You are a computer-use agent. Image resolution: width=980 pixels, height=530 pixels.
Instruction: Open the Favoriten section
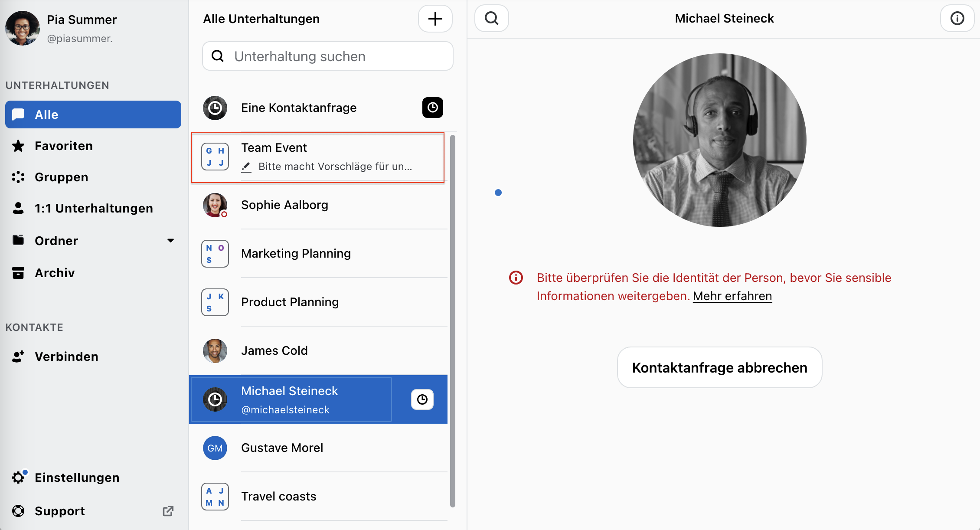coord(93,146)
